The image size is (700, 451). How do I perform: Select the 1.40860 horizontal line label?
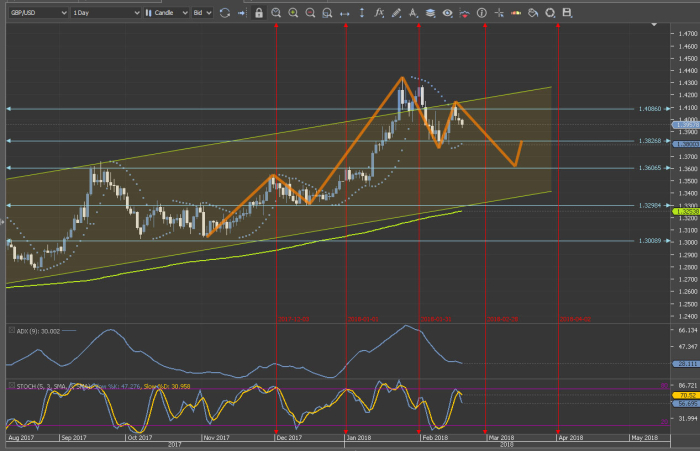coord(650,109)
